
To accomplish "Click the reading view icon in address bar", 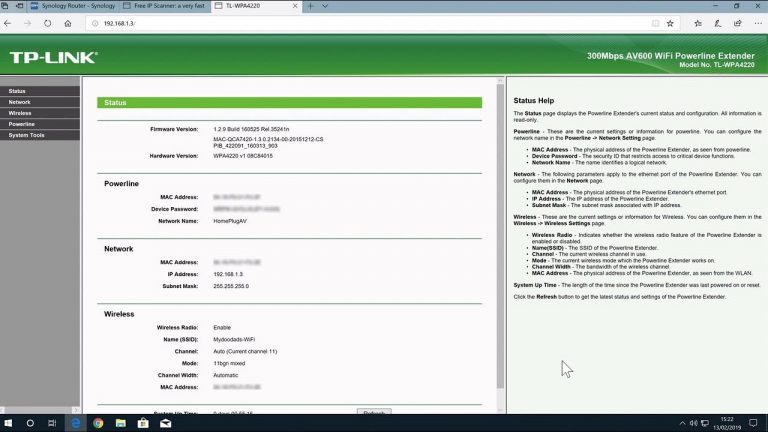I will (x=655, y=23).
